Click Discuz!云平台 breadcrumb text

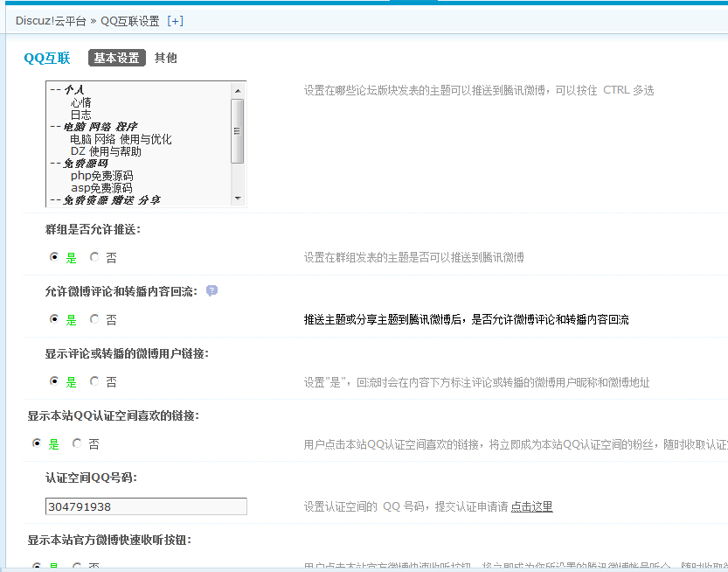51,21
